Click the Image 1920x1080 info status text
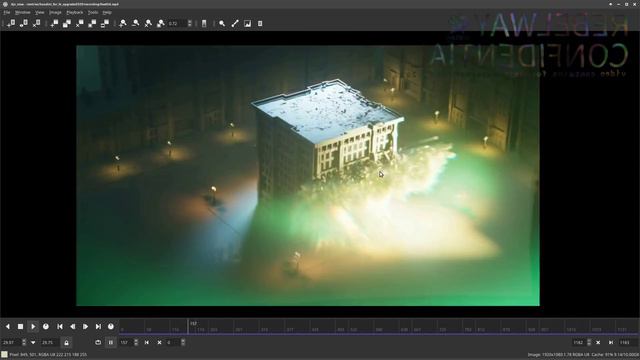The width and height of the screenshot is (640, 360). tap(583, 355)
